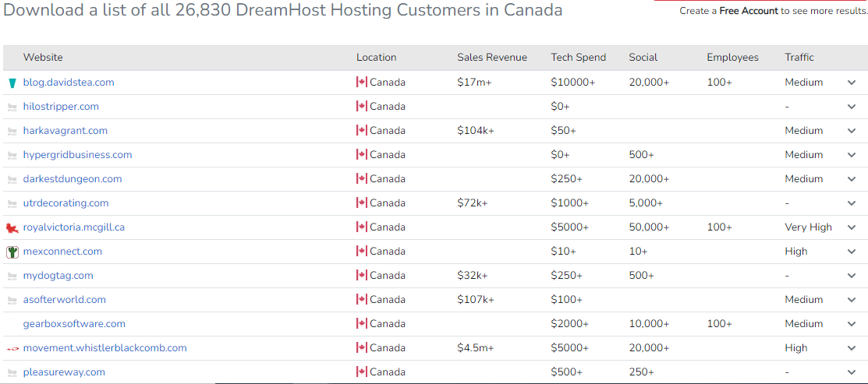Screen dimensions: 868x384
Task: Click the teal favicon beside blog.davidstea.com
Action: (12, 83)
